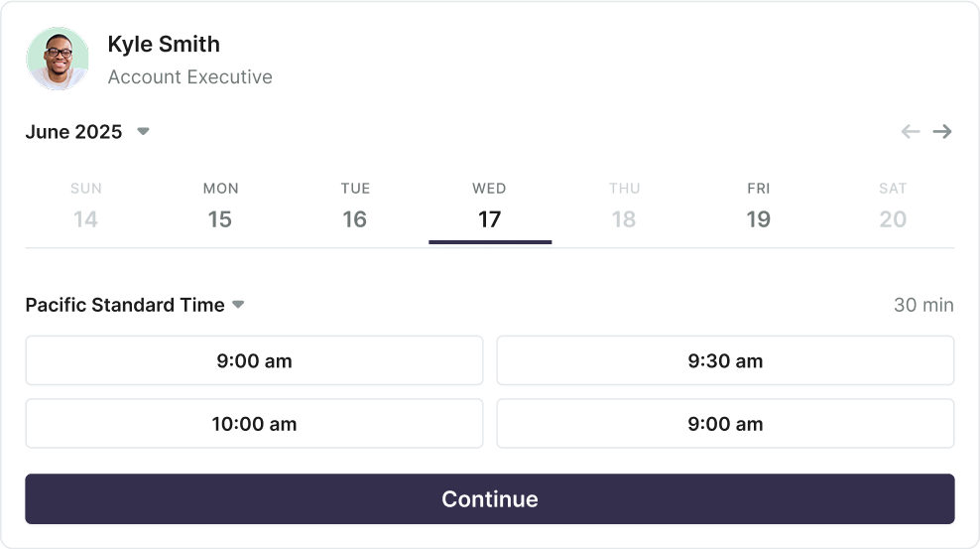Screen dimensions: 980x549
Task: Click the caret icon beside June 2025
Action: tap(143, 131)
